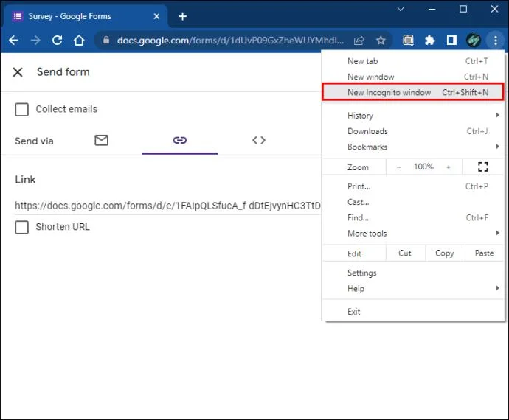Open the profile avatar
The width and height of the screenshot is (509, 420).
[474, 41]
